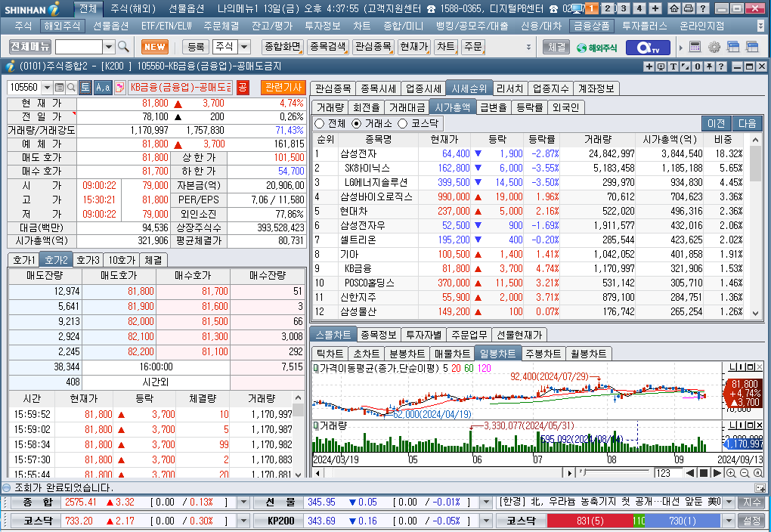Image resolution: width=771 pixels, height=532 pixels.
Task: Click the status bar icon at bottom right
Action: coord(760,487)
